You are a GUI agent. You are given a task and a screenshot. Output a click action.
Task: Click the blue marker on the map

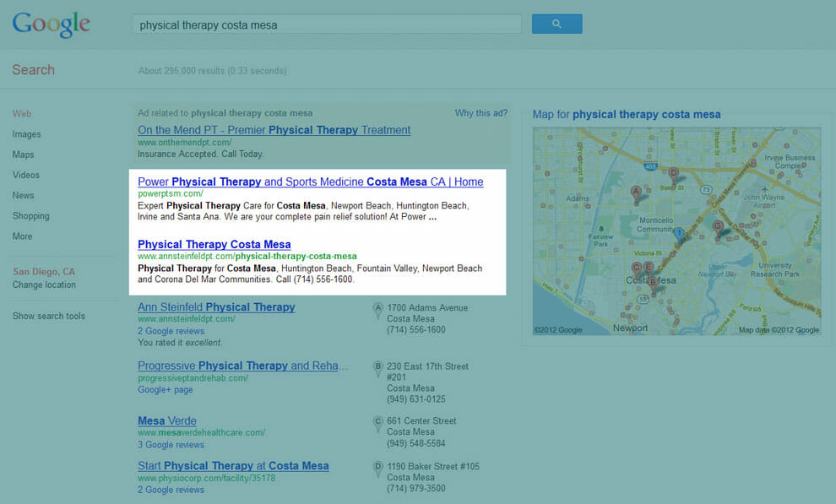click(x=679, y=236)
